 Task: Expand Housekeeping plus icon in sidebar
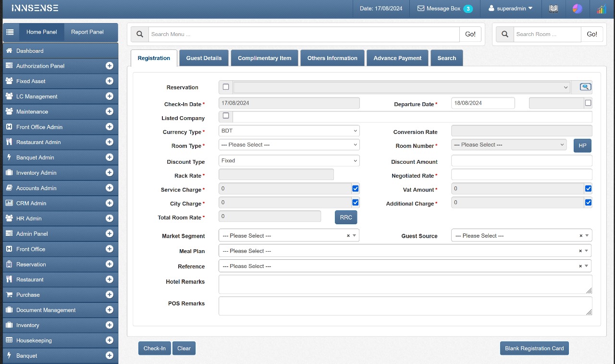click(110, 340)
